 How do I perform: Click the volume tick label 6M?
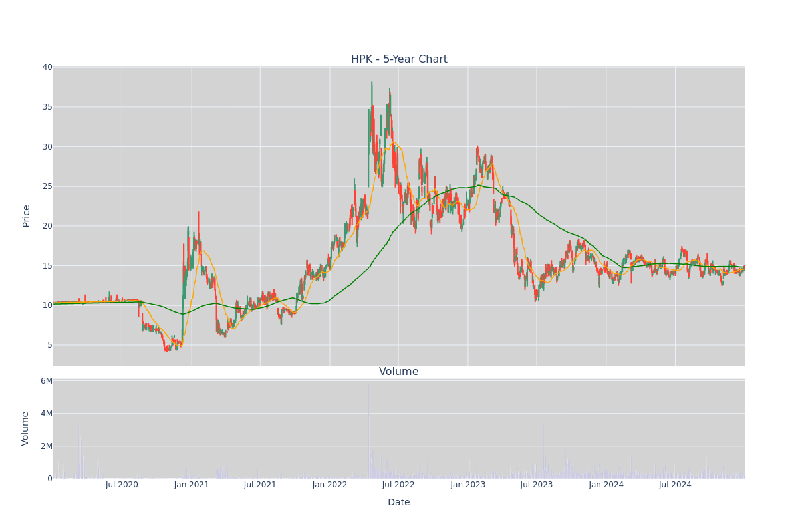[x=47, y=381]
